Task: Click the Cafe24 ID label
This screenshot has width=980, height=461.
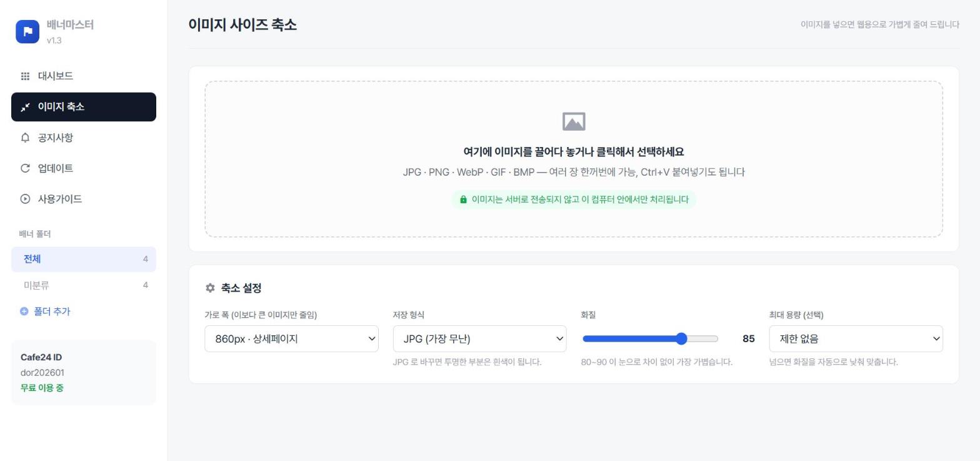Action: click(x=41, y=357)
